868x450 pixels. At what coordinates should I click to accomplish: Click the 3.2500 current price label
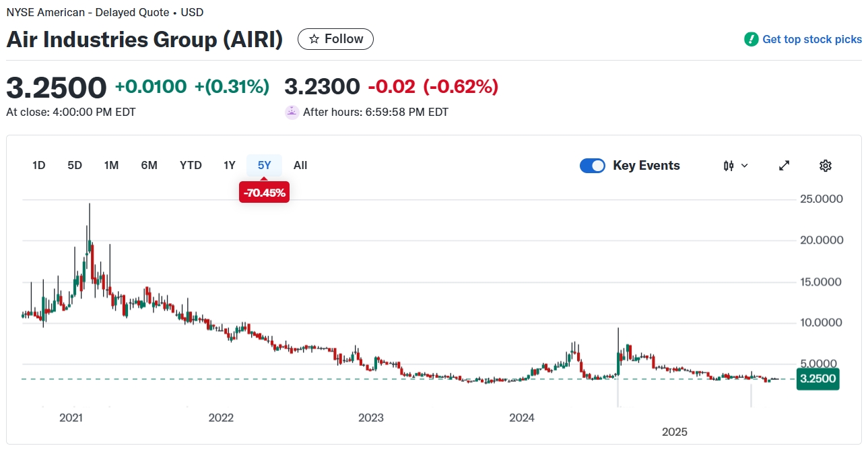pos(817,379)
